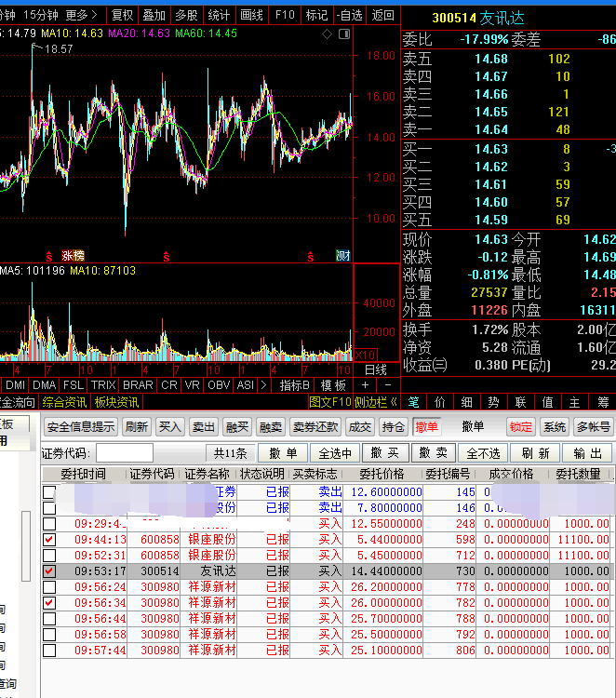Select the 筹 tab in quote panel
The image size is (616, 698).
[603, 402]
